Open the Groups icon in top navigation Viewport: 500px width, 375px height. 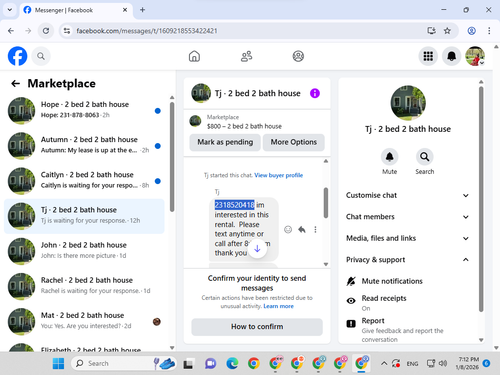[298, 56]
